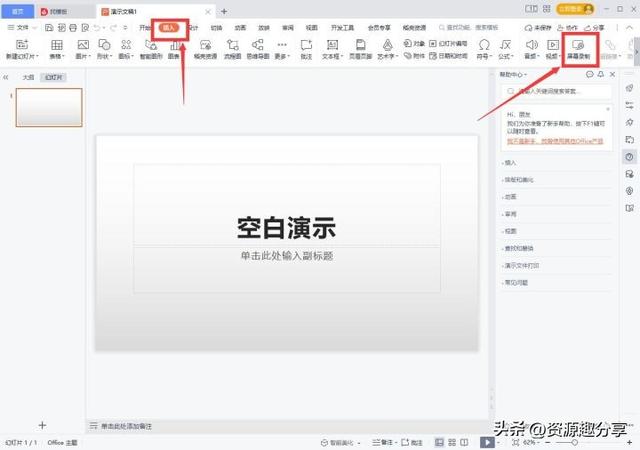This screenshot has width=640, height=450.
Task: Insert 视频 (Video) into the slide
Action: (553, 49)
